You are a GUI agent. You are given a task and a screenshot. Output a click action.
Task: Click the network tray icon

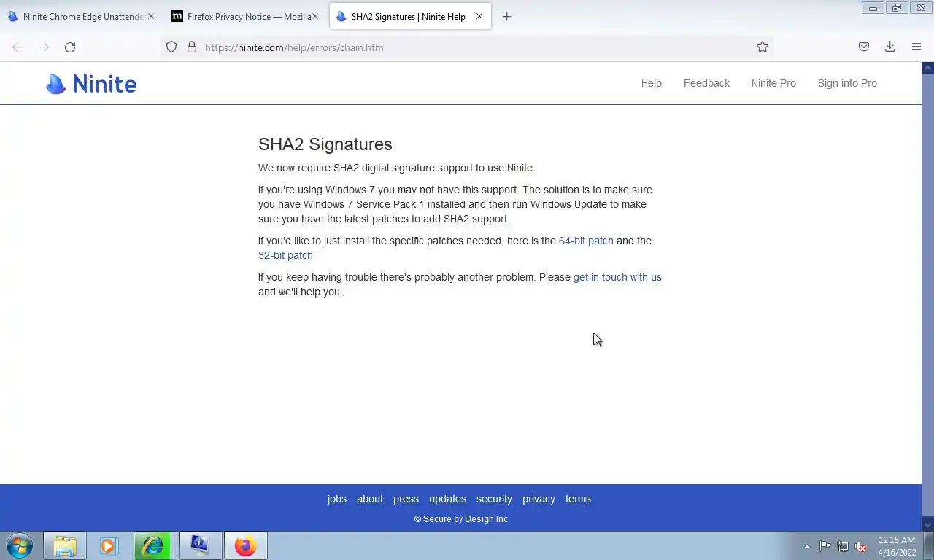click(843, 546)
